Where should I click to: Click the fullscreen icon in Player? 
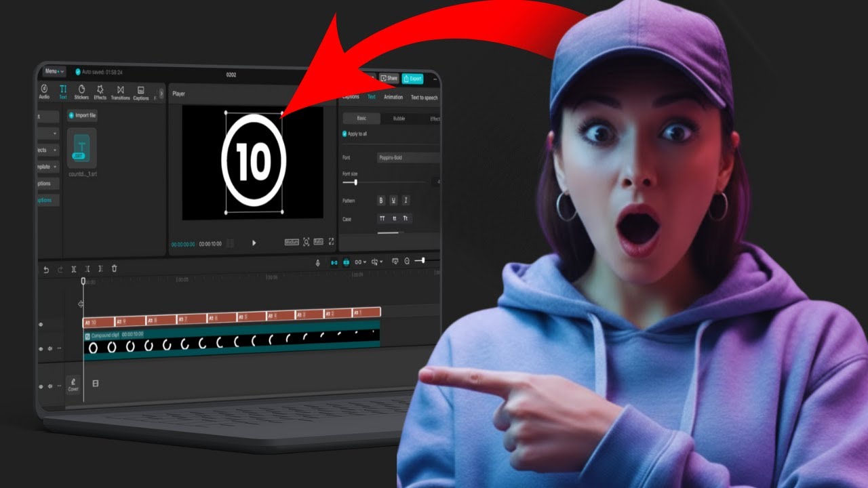[331, 242]
